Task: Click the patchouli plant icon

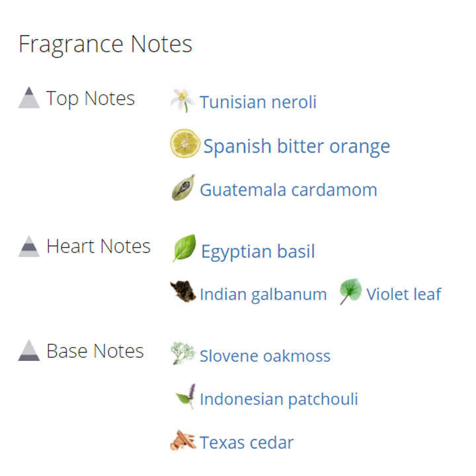Action: 186,396
